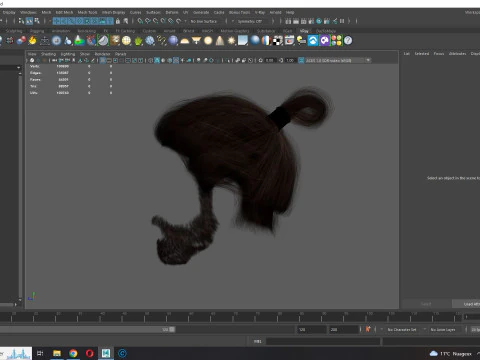Click the purple V-Ray shelf icon
The height and width of the screenshot is (360, 480).
pyautogui.click(x=325, y=41)
